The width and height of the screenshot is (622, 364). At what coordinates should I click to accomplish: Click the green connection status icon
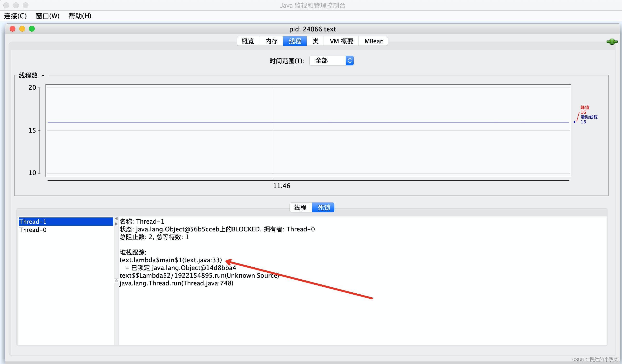click(612, 42)
